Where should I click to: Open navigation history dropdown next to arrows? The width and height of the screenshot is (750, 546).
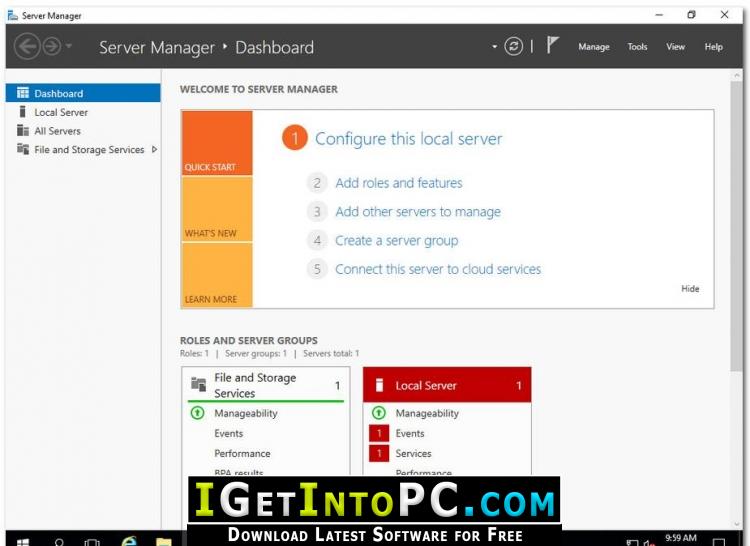(x=69, y=46)
